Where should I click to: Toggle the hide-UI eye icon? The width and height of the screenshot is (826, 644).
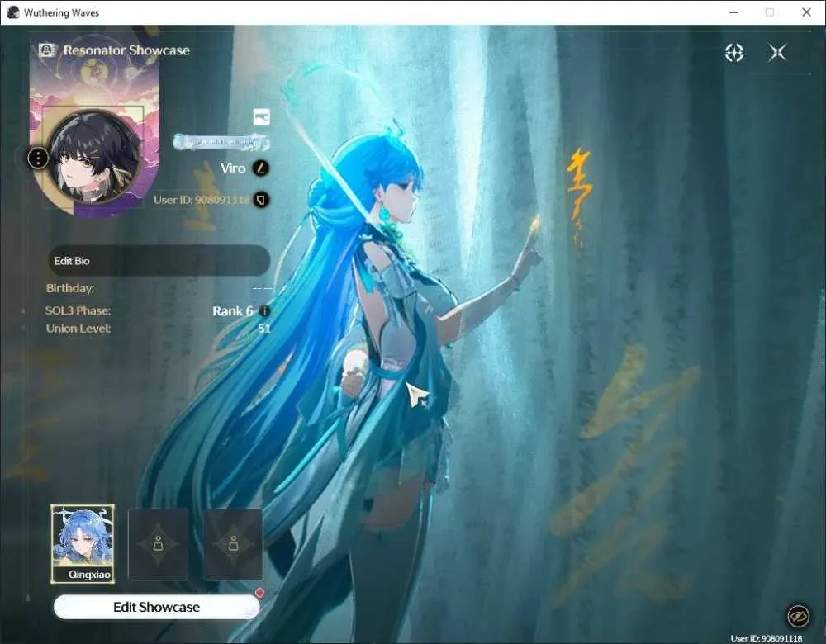(798, 616)
